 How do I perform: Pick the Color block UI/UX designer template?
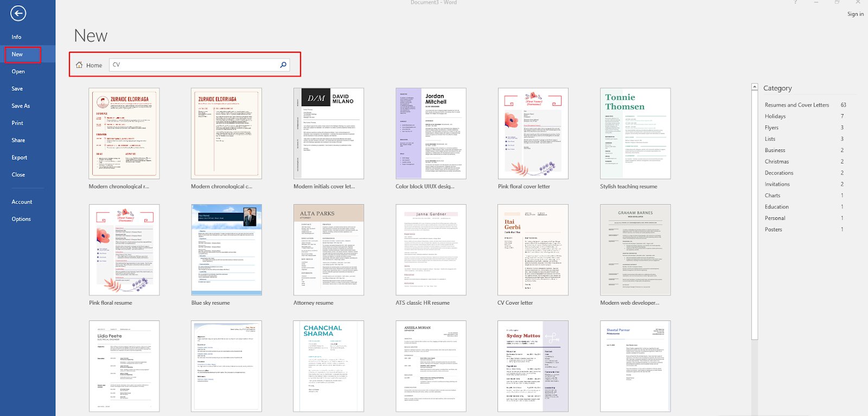[x=431, y=134]
